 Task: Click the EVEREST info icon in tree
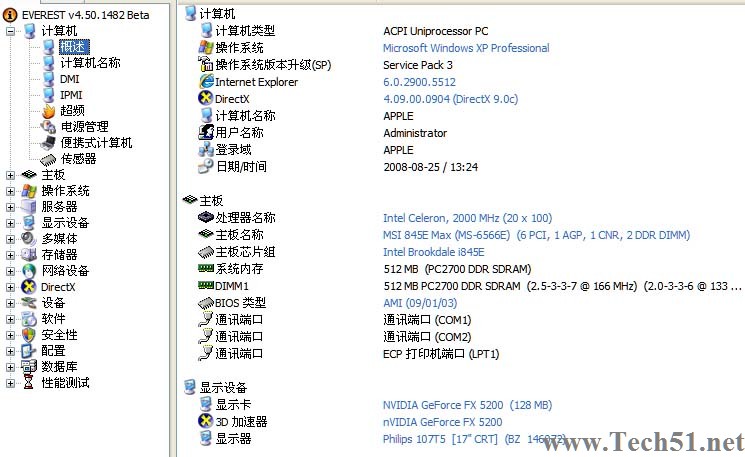point(10,15)
